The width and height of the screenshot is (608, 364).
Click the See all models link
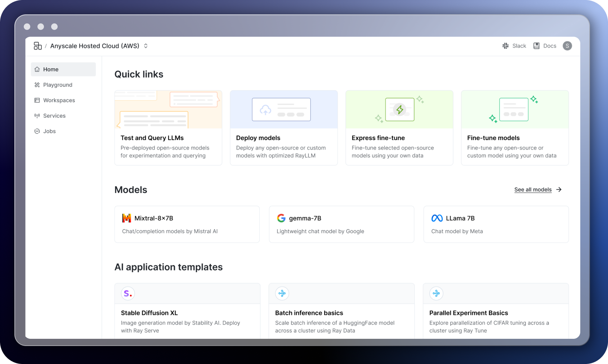tap(533, 189)
